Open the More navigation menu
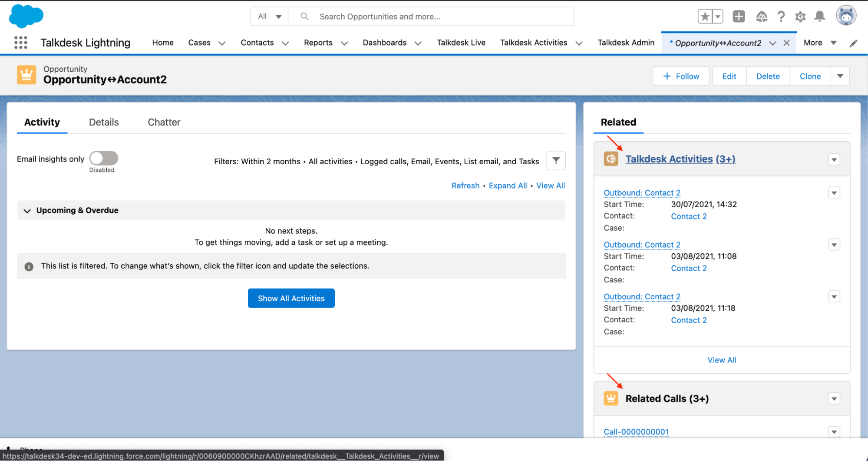Viewport: 868px width, 461px height. pyautogui.click(x=820, y=43)
